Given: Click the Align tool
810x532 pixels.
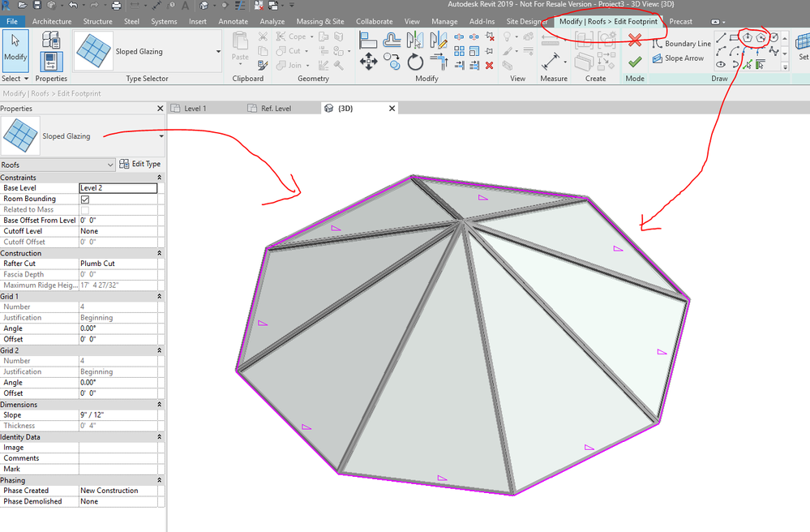Looking at the screenshot, I should tap(368, 41).
